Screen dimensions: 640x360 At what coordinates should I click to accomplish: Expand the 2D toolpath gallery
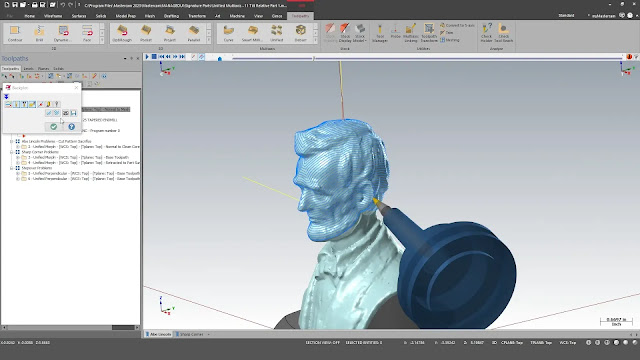coord(102,40)
